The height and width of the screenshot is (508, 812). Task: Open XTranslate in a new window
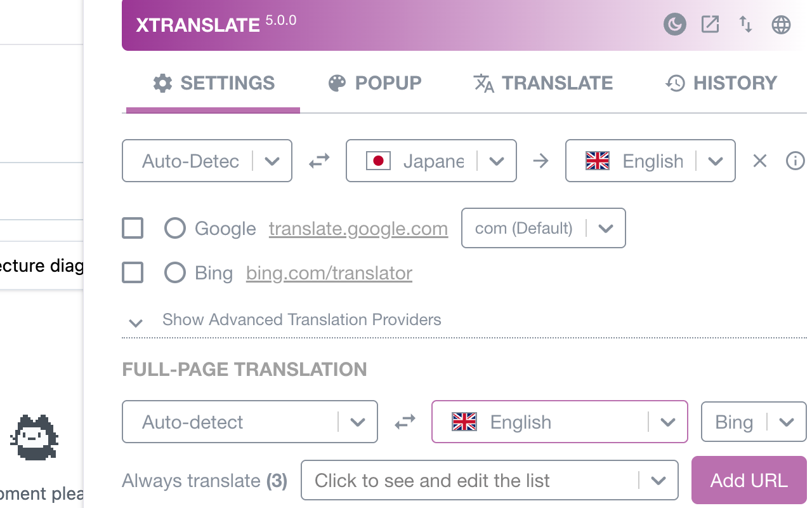pyautogui.click(x=710, y=24)
